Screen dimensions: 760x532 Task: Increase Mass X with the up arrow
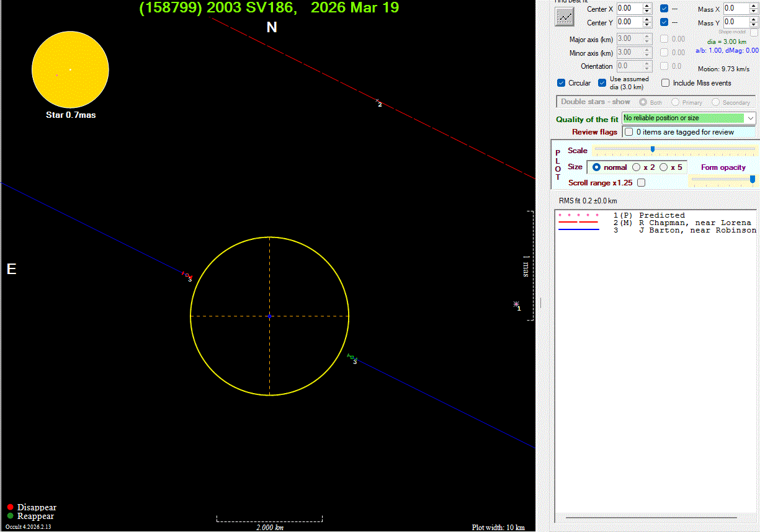coord(754,6)
